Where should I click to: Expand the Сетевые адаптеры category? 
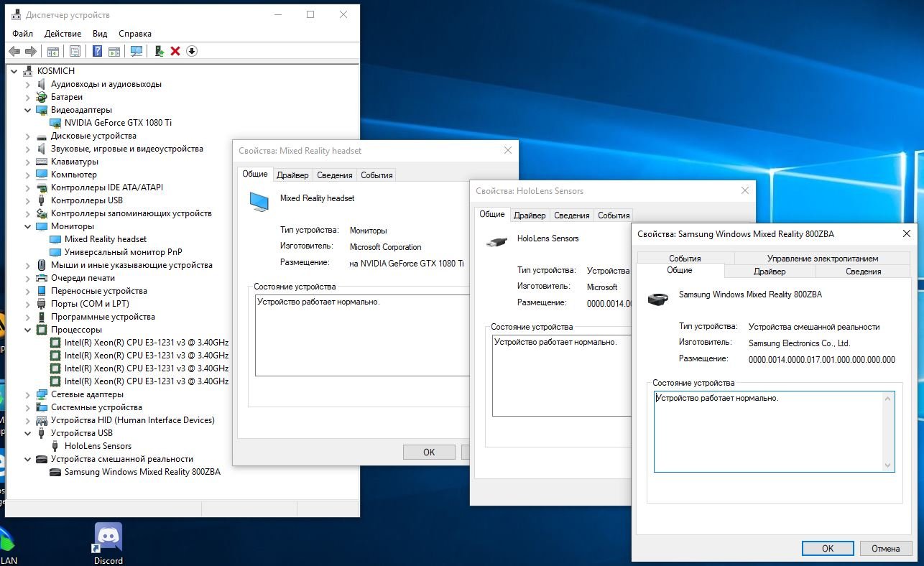pos(28,394)
